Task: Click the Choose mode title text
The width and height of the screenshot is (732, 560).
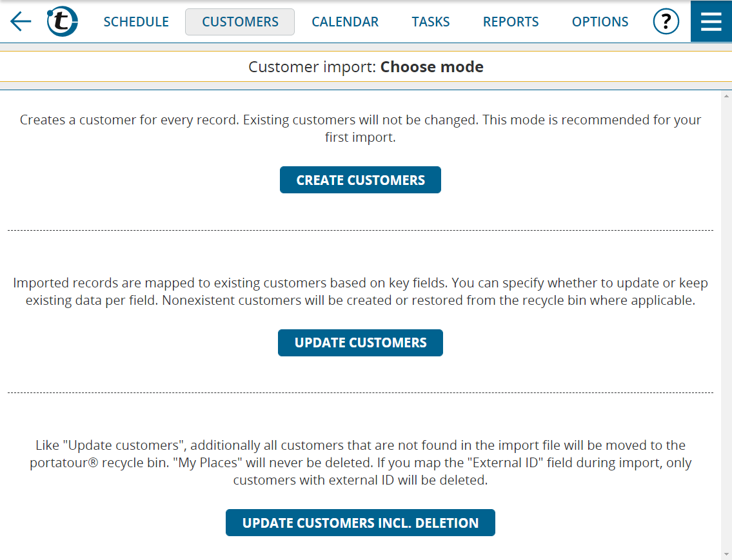Action: click(431, 66)
